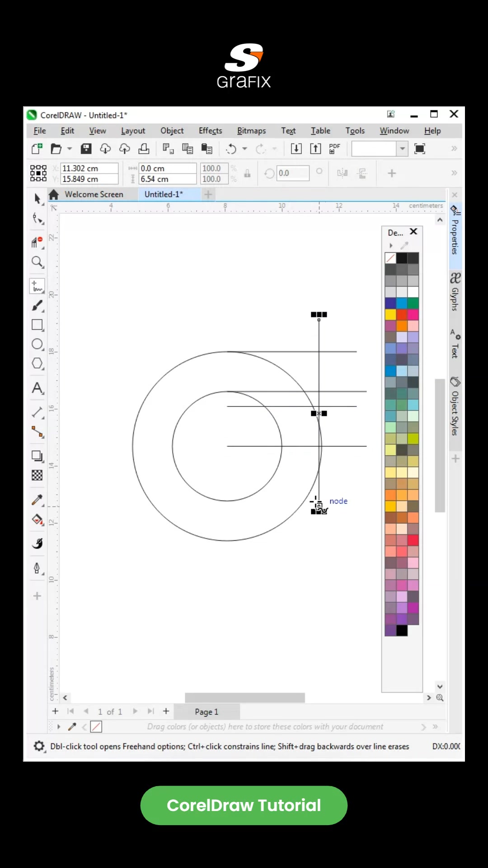
Task: Switch to Untitled-1* document tab
Action: point(164,194)
